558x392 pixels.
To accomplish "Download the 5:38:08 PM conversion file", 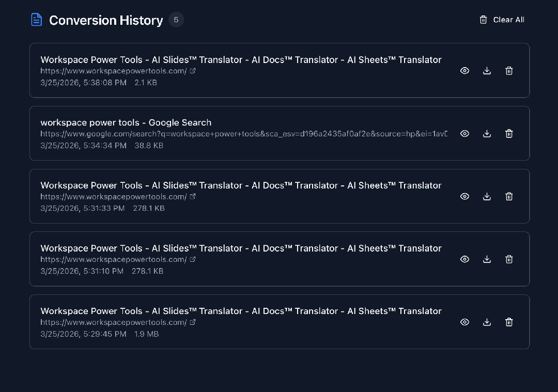I will coord(487,71).
